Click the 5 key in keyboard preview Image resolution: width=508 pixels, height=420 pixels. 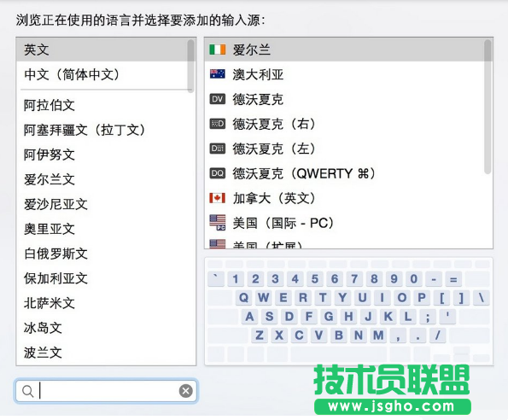tap(314, 279)
